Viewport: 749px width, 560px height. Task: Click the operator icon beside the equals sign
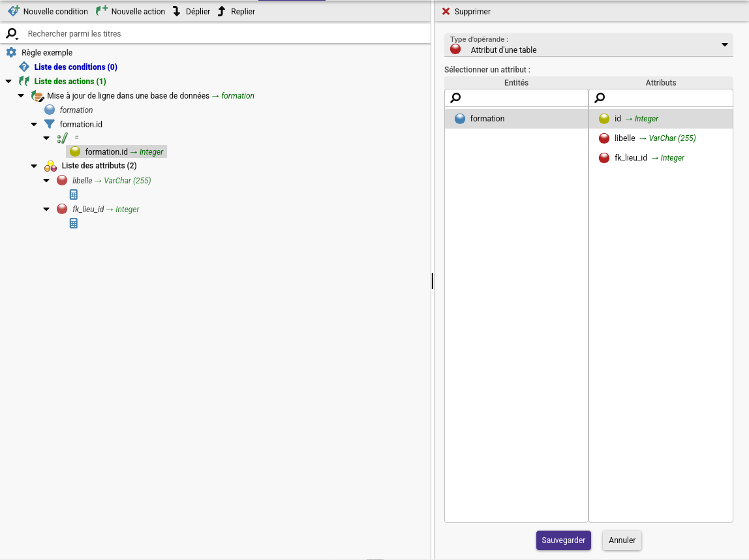pyautogui.click(x=62, y=138)
